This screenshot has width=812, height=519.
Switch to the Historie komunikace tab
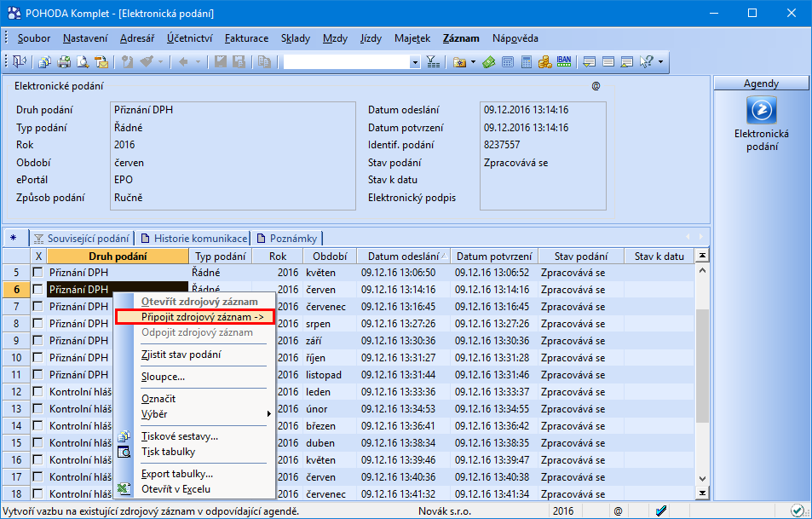click(x=195, y=238)
